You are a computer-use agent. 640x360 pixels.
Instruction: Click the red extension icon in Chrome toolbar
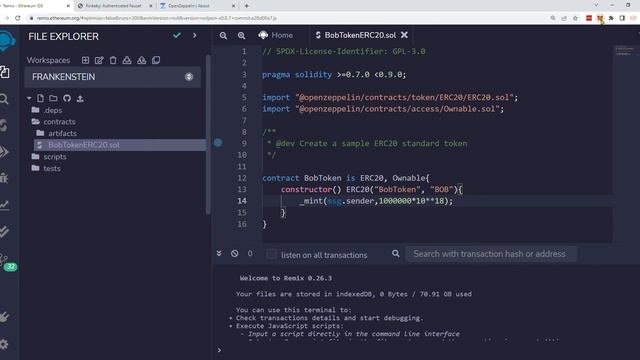(x=589, y=18)
